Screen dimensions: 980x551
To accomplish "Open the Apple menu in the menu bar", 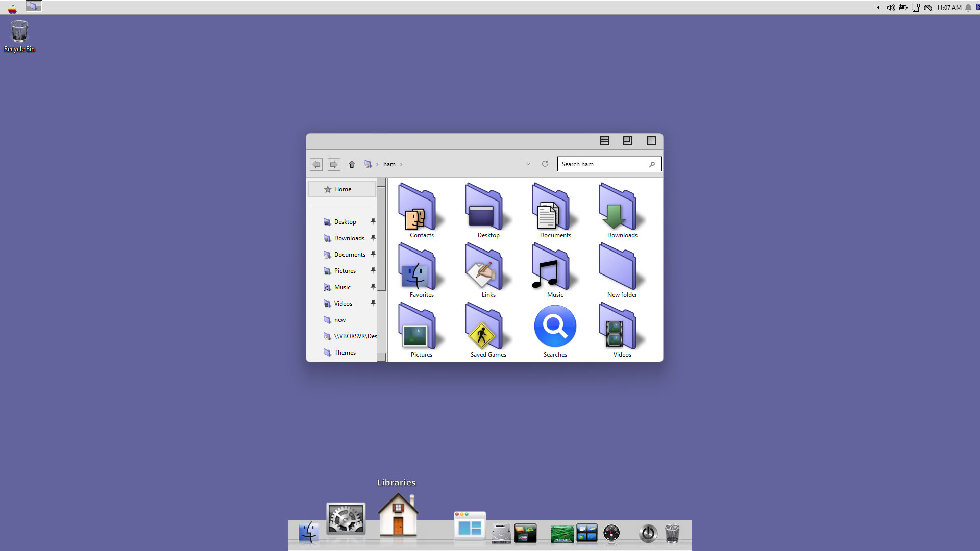I will tap(11, 7).
